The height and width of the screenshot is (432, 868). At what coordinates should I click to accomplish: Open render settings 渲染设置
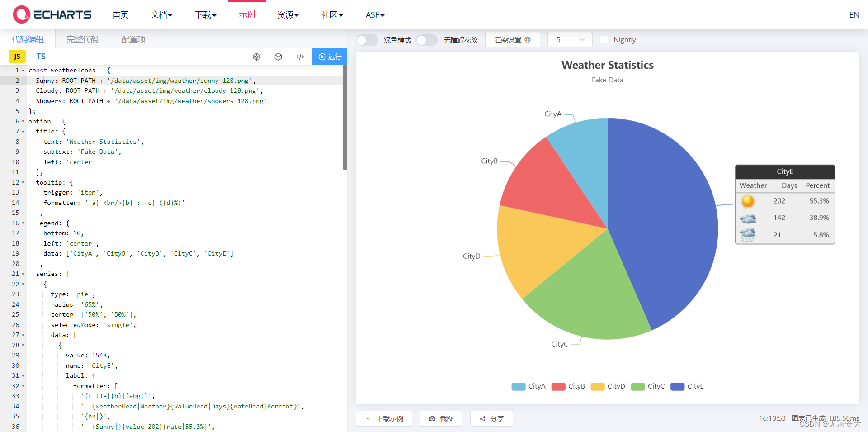click(512, 40)
